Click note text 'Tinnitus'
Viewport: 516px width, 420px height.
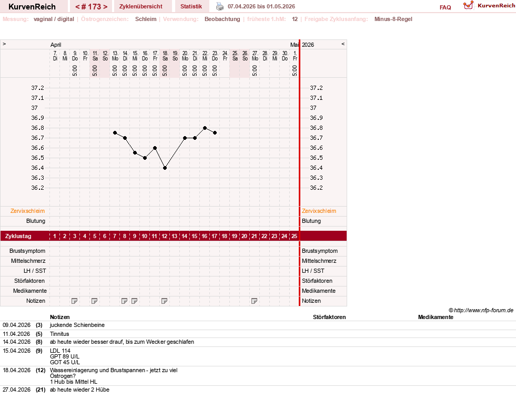point(59,334)
